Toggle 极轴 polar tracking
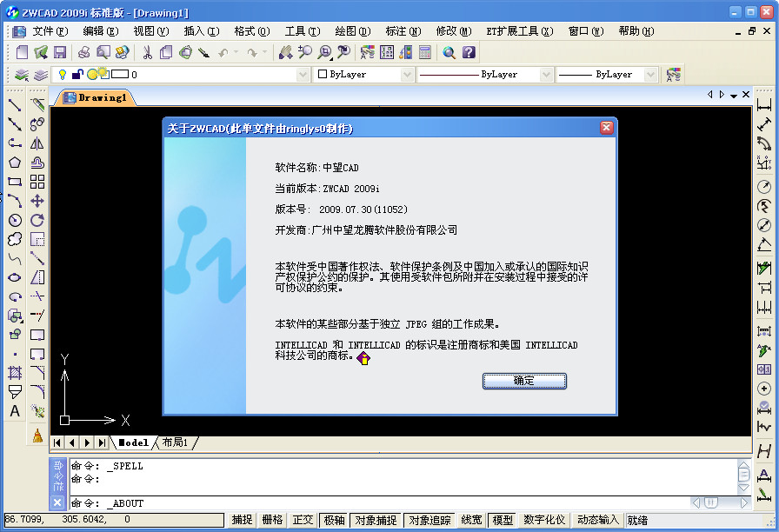 335,520
